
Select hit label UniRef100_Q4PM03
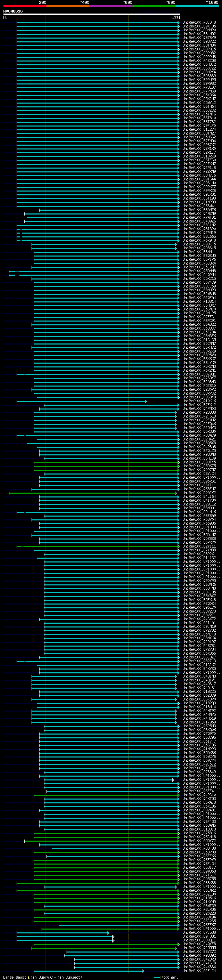(199, 409)
